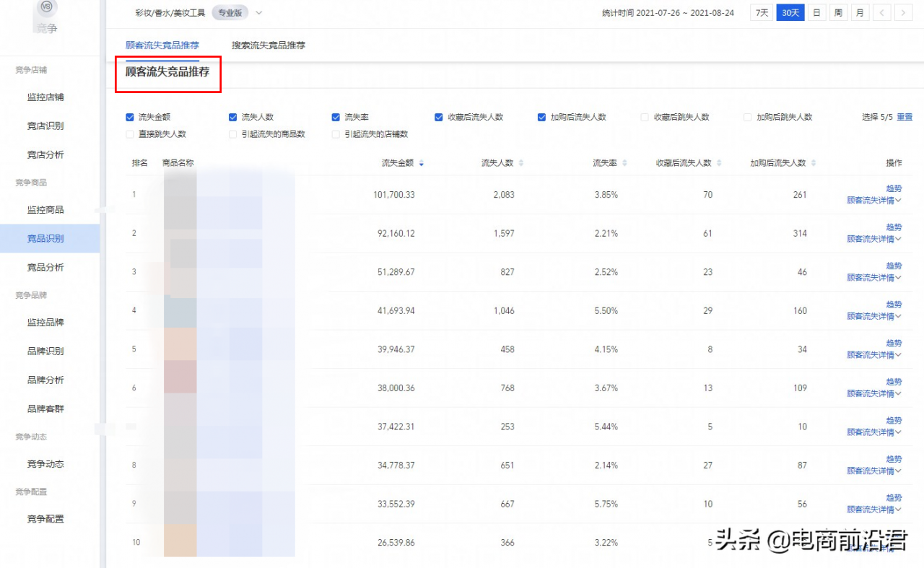
Task: Click the 92,160.12 amount cell
Action: pos(396,233)
